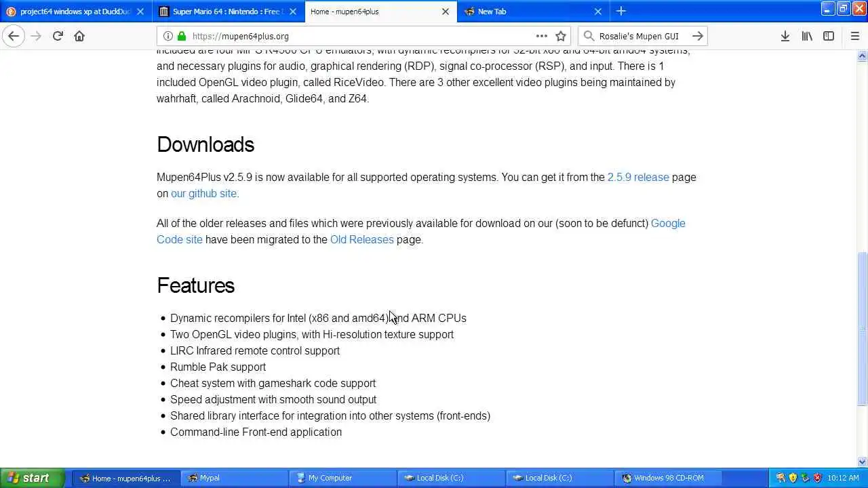Open first Local Disk (C:) taskbar window

point(451,478)
